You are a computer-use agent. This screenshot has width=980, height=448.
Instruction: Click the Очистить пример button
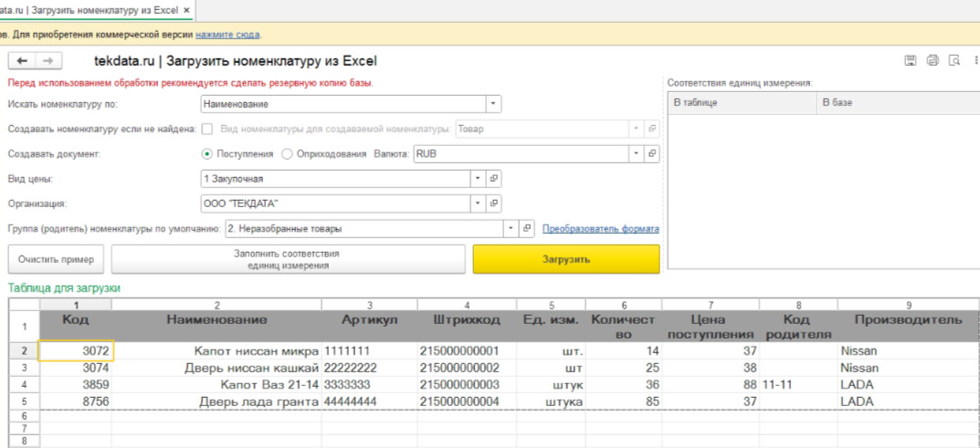pyautogui.click(x=56, y=259)
